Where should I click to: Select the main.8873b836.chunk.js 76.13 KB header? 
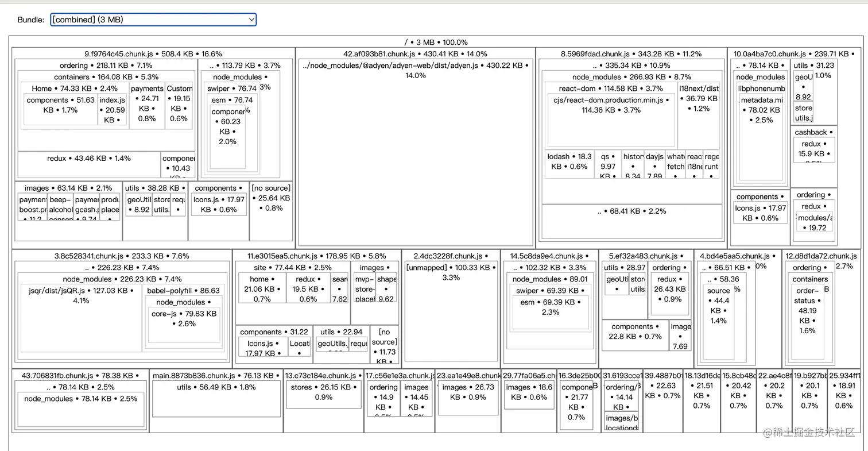click(x=216, y=375)
